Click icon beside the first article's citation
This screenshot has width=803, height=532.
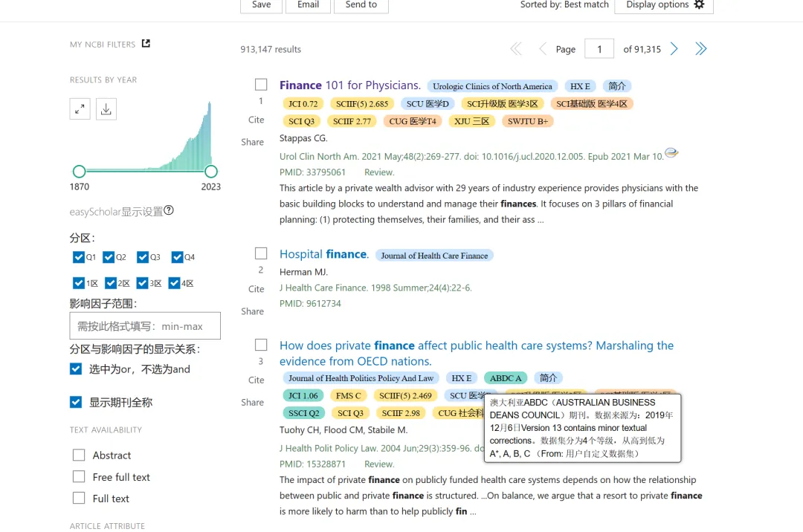click(x=671, y=154)
